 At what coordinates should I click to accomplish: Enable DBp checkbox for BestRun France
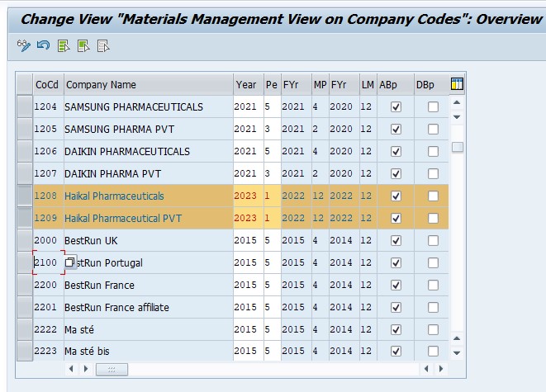pos(433,285)
